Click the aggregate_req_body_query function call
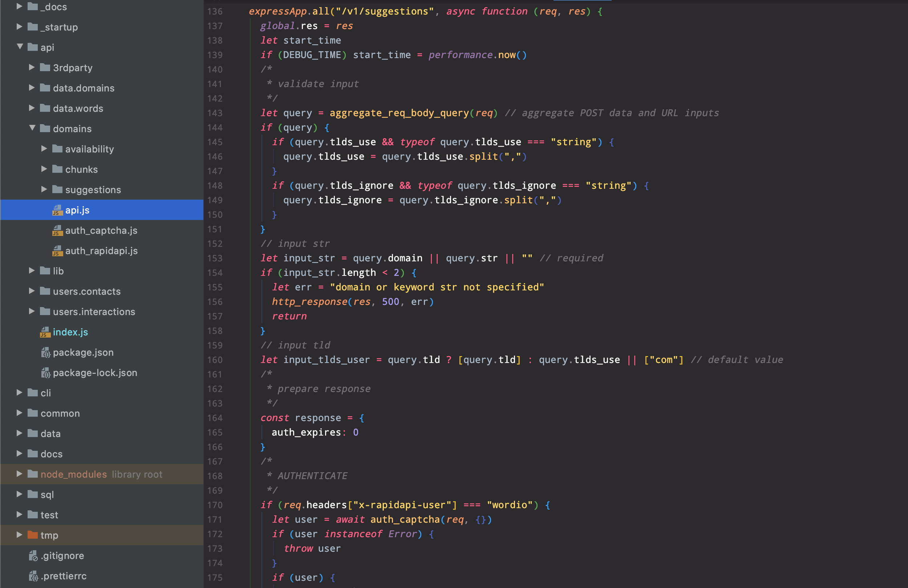 [x=399, y=113]
